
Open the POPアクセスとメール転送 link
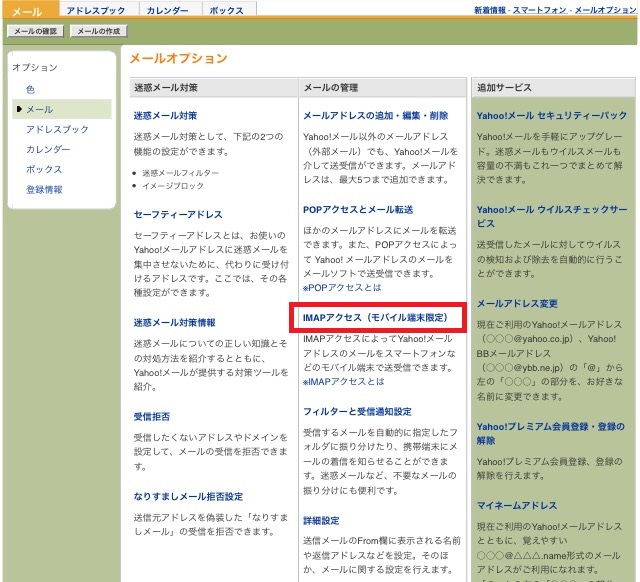pyautogui.click(x=358, y=209)
